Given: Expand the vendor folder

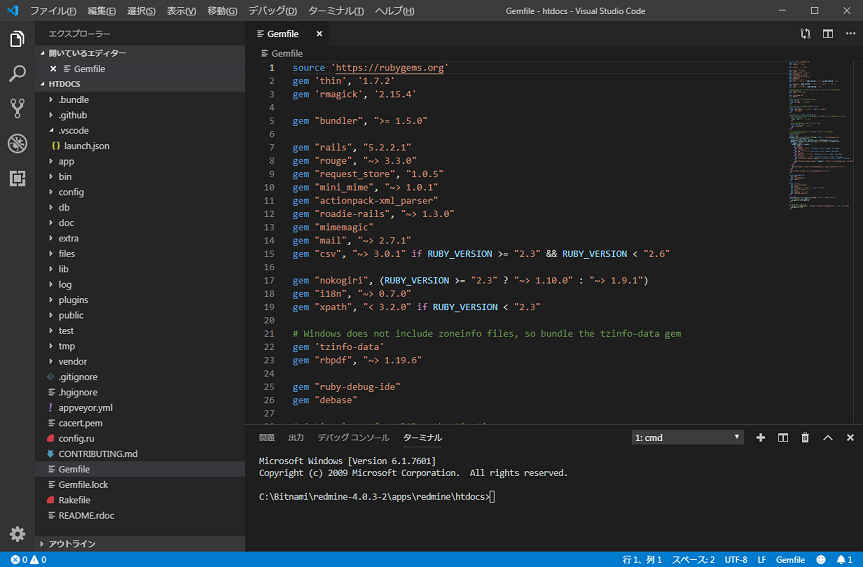Looking at the screenshot, I should pyautogui.click(x=140, y=362).
